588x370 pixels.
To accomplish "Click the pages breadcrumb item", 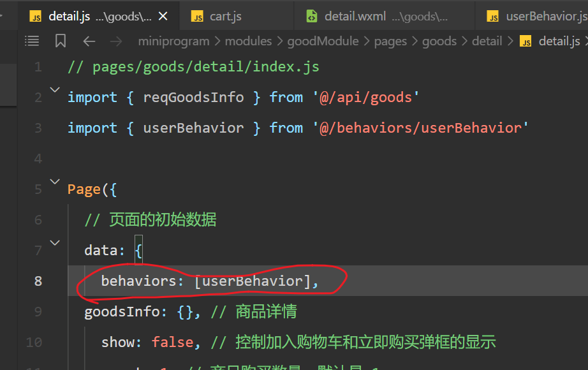I will click(x=390, y=41).
